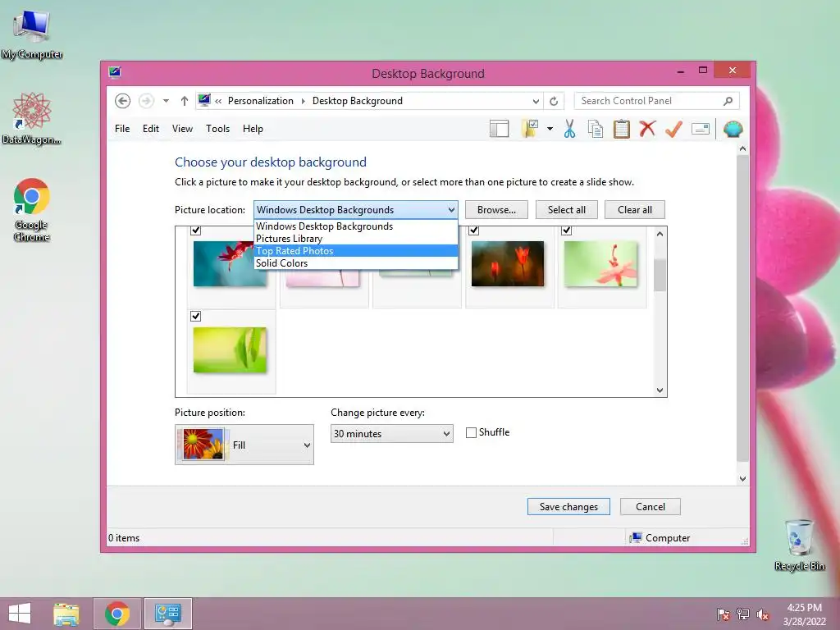Uncheck the red flower on teal wallpaper

[195, 231]
